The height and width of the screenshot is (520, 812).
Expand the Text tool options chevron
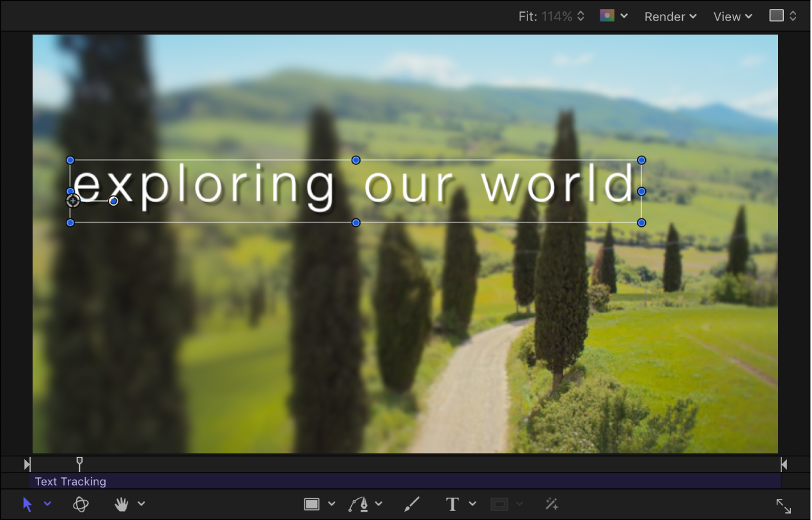click(472, 504)
